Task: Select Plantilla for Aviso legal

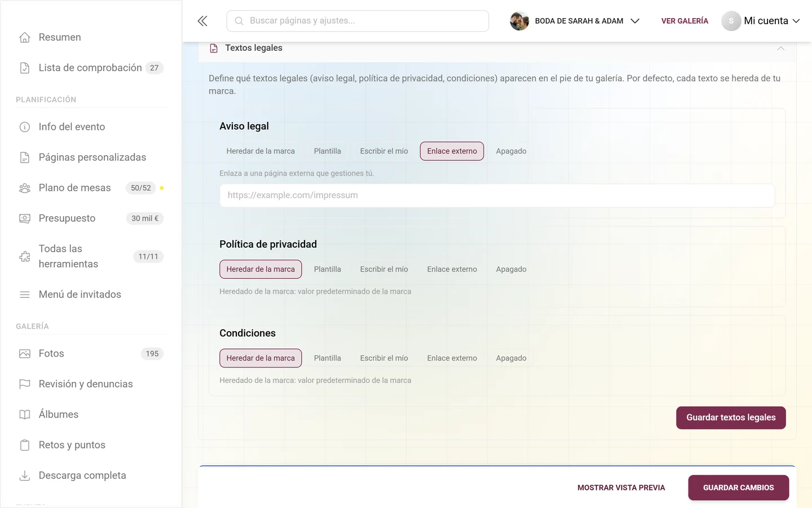Action: (x=328, y=151)
